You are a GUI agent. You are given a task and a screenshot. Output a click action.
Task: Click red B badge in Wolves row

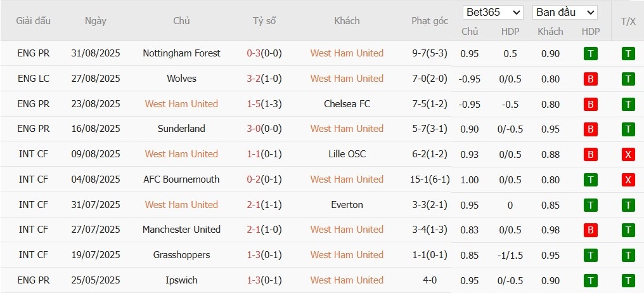[x=591, y=79]
